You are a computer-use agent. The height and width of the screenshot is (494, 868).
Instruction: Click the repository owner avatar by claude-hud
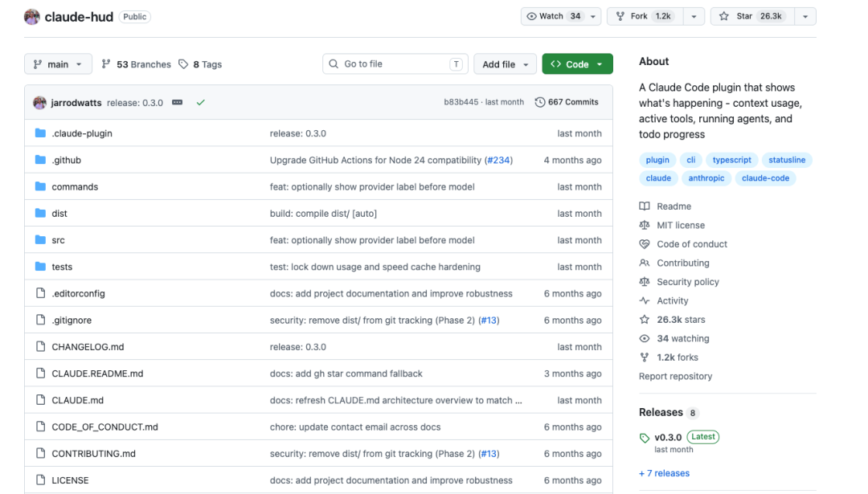pyautogui.click(x=32, y=17)
